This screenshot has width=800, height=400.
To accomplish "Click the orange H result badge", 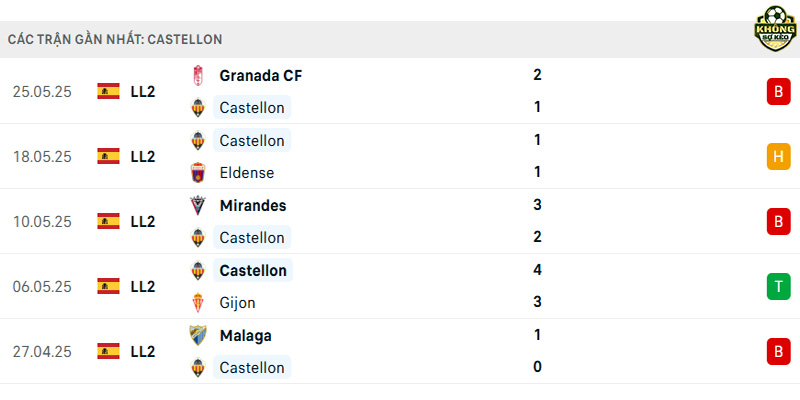I will (x=778, y=157).
